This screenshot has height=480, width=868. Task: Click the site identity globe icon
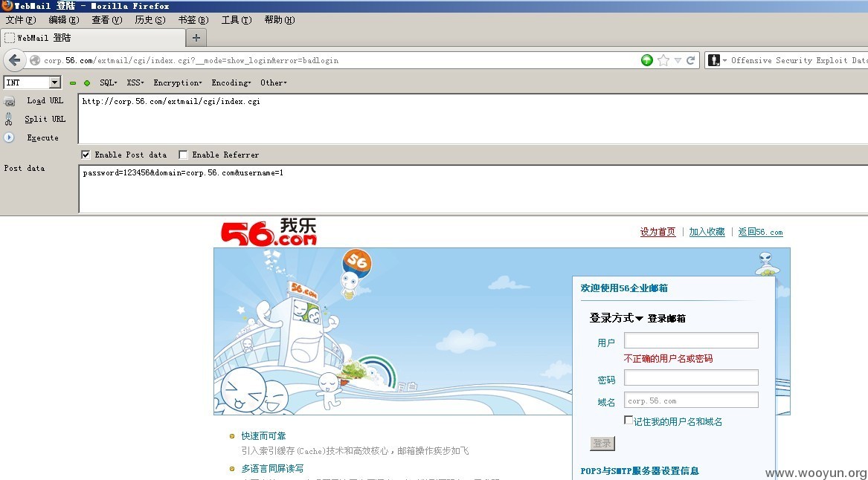35,60
